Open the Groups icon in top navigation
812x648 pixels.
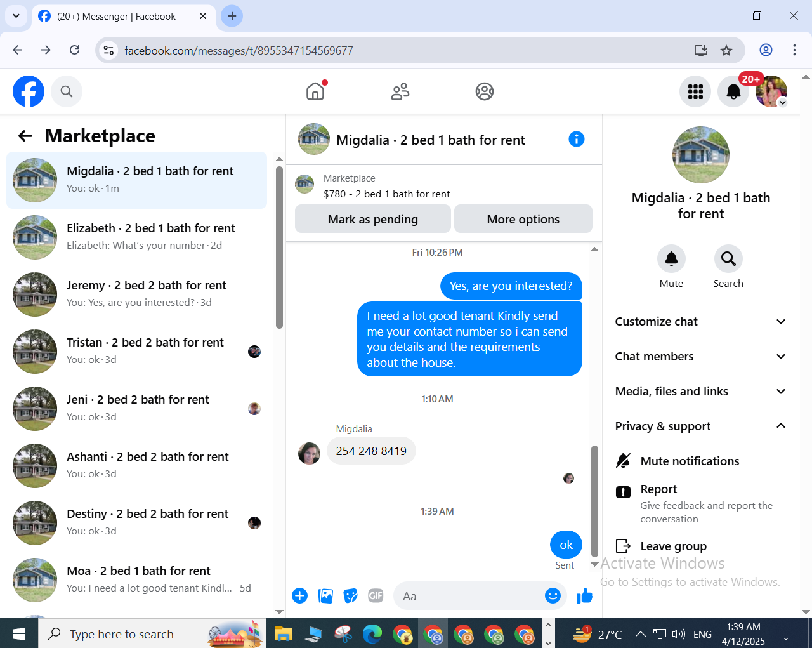coord(485,91)
